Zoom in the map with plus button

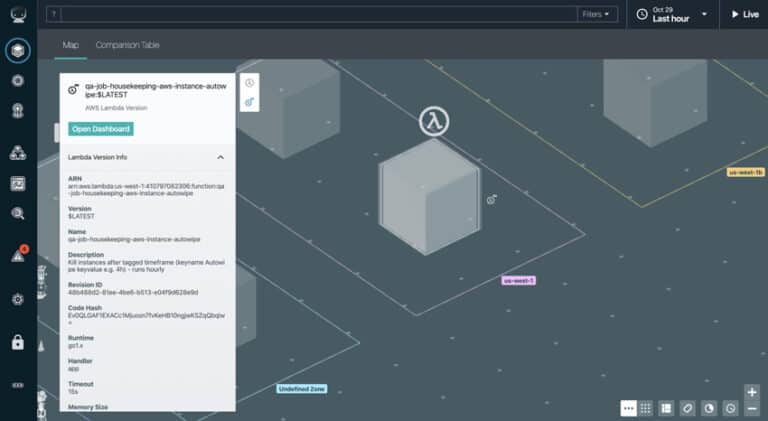coord(752,392)
